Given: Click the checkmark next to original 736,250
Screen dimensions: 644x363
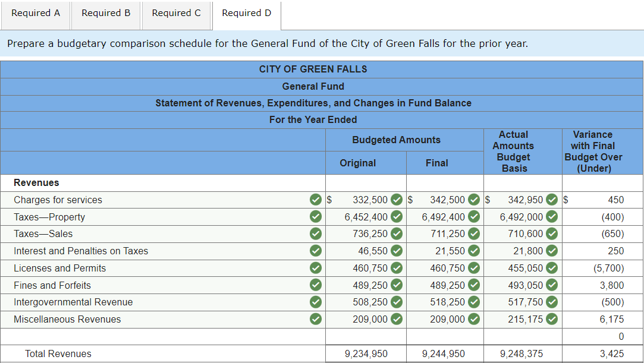Looking at the screenshot, I should [x=397, y=234].
